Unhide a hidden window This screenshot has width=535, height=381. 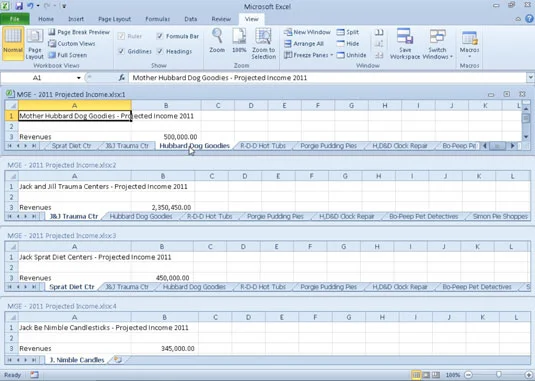point(351,55)
